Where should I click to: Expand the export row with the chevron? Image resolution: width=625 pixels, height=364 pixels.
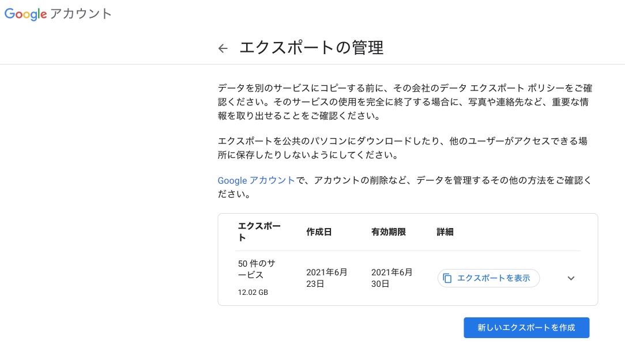coord(571,278)
